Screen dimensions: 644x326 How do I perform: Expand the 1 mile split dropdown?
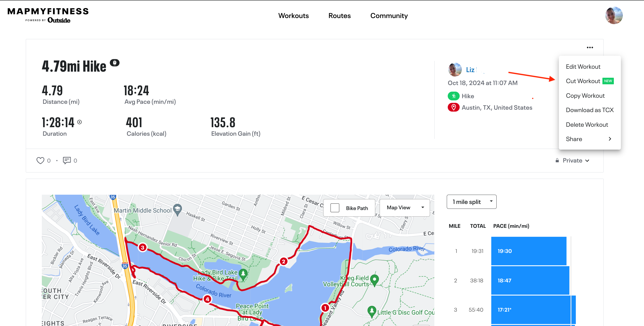pyautogui.click(x=471, y=201)
